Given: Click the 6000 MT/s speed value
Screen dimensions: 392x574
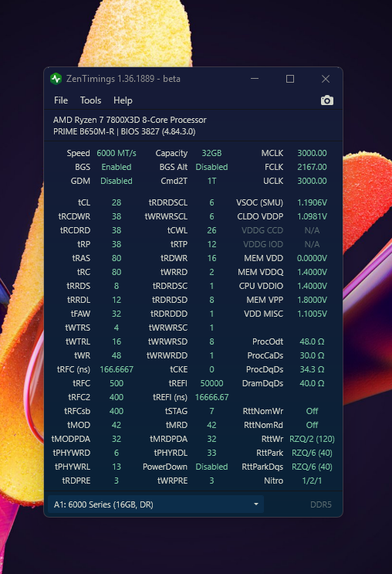Looking at the screenshot, I should (x=117, y=153).
